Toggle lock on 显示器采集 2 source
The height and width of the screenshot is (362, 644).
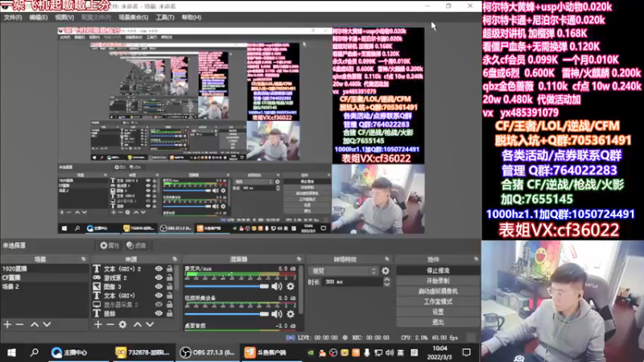tap(170, 305)
